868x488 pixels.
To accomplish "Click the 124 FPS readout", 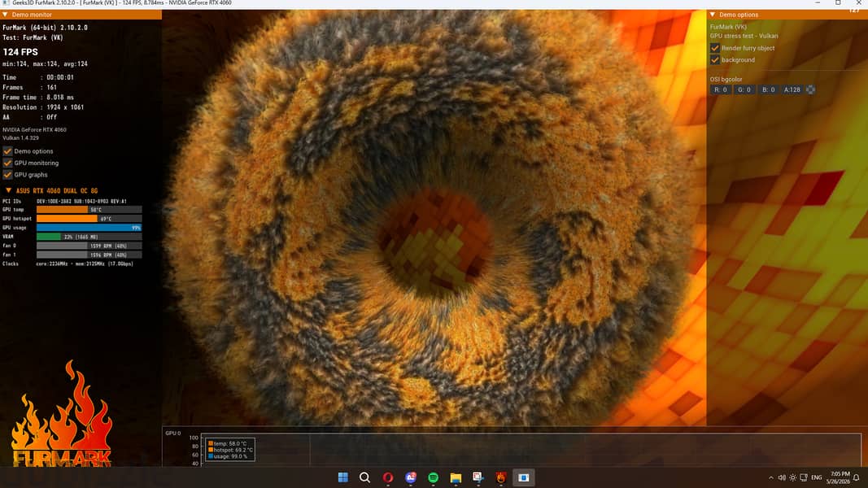I will [x=20, y=52].
